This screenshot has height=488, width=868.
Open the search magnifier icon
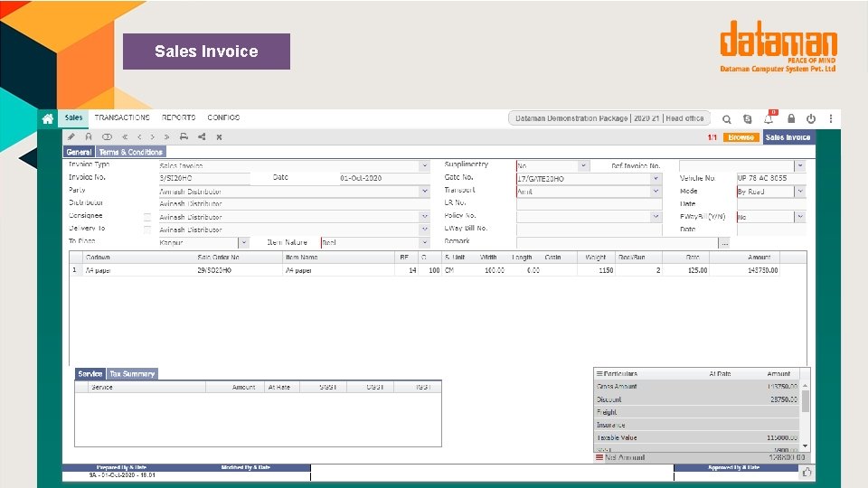pyautogui.click(x=727, y=119)
